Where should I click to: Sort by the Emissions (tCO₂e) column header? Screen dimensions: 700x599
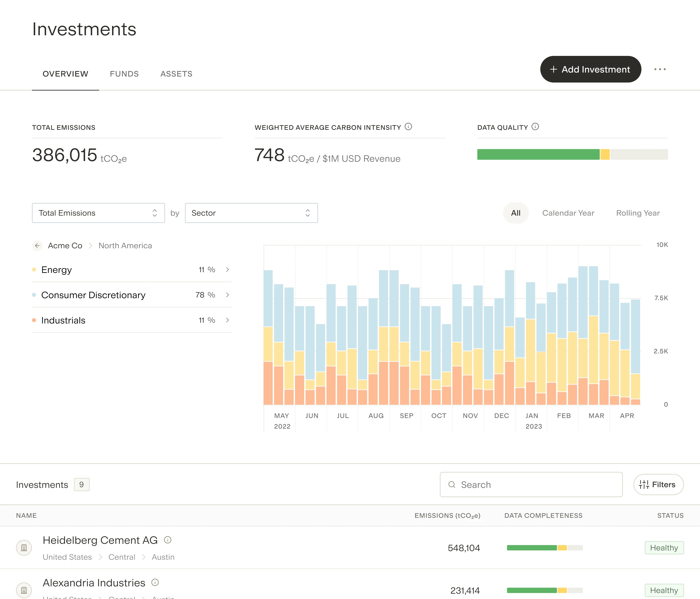click(447, 516)
